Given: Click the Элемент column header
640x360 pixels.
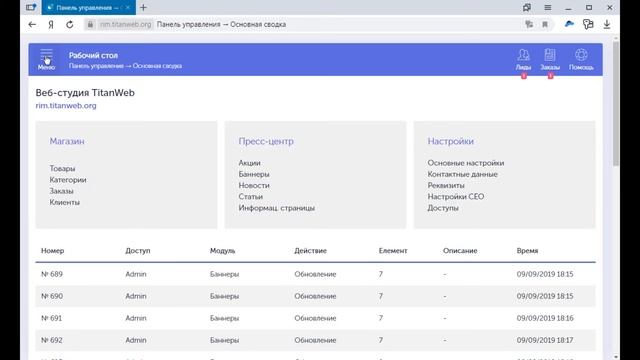Looking at the screenshot, I should [x=393, y=251].
